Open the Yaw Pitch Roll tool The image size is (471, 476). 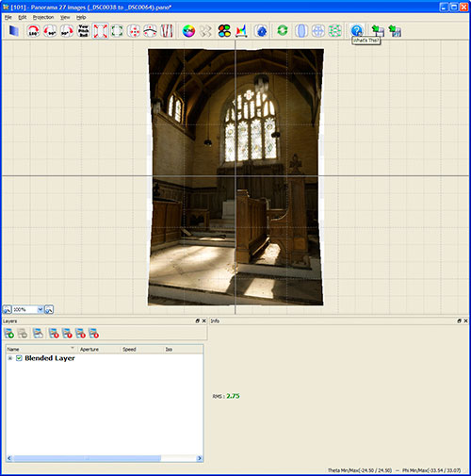(83, 31)
